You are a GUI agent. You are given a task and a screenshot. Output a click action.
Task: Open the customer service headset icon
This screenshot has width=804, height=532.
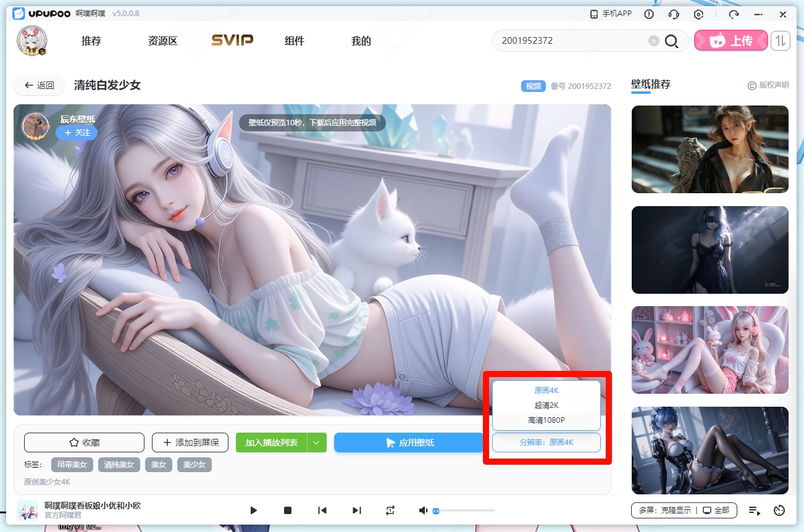click(674, 14)
